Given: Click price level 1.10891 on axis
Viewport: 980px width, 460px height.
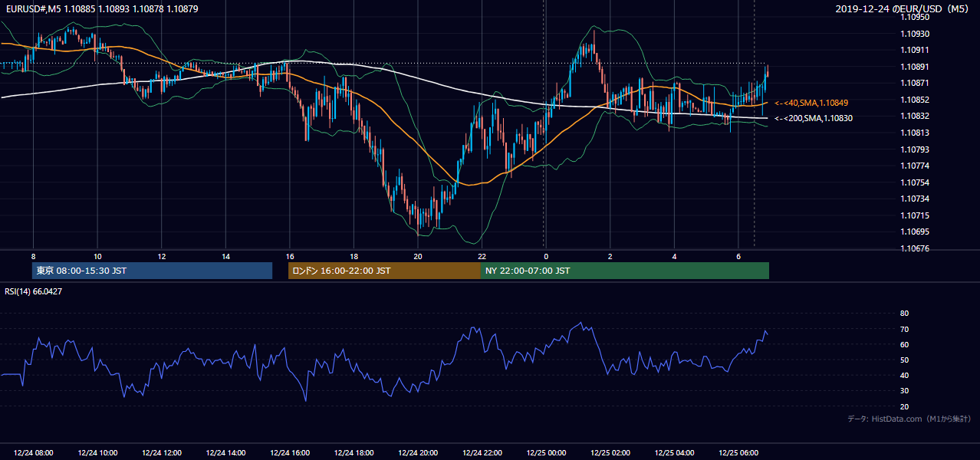Looking at the screenshot, I should click(x=915, y=67).
